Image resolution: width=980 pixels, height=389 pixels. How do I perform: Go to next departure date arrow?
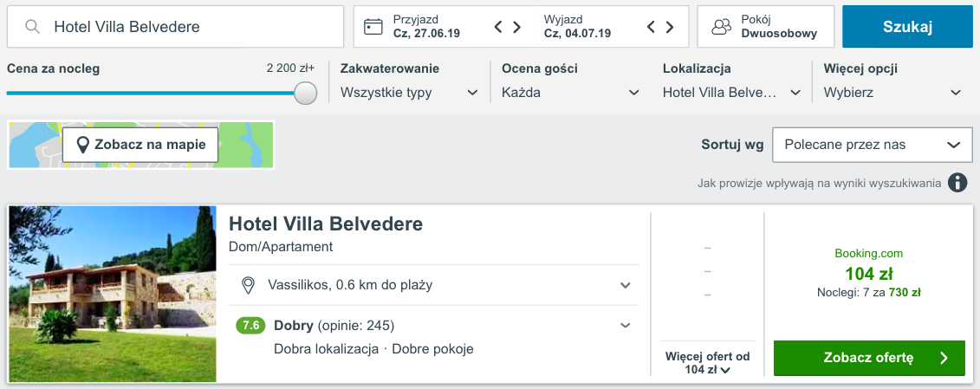point(670,27)
